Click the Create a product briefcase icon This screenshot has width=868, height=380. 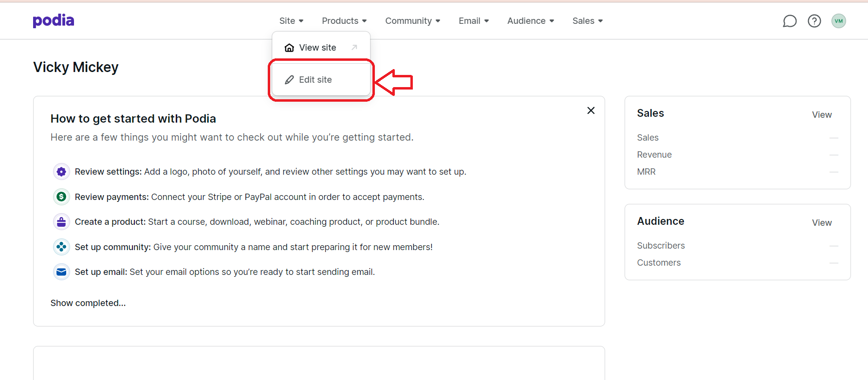tap(61, 222)
